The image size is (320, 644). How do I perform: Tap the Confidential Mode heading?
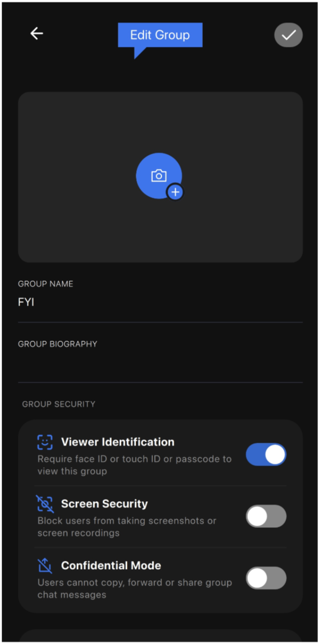(x=111, y=566)
